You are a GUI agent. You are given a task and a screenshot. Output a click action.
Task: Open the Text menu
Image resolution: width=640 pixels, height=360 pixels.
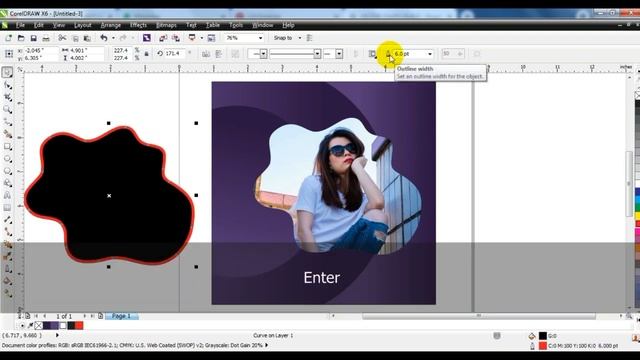click(x=191, y=25)
